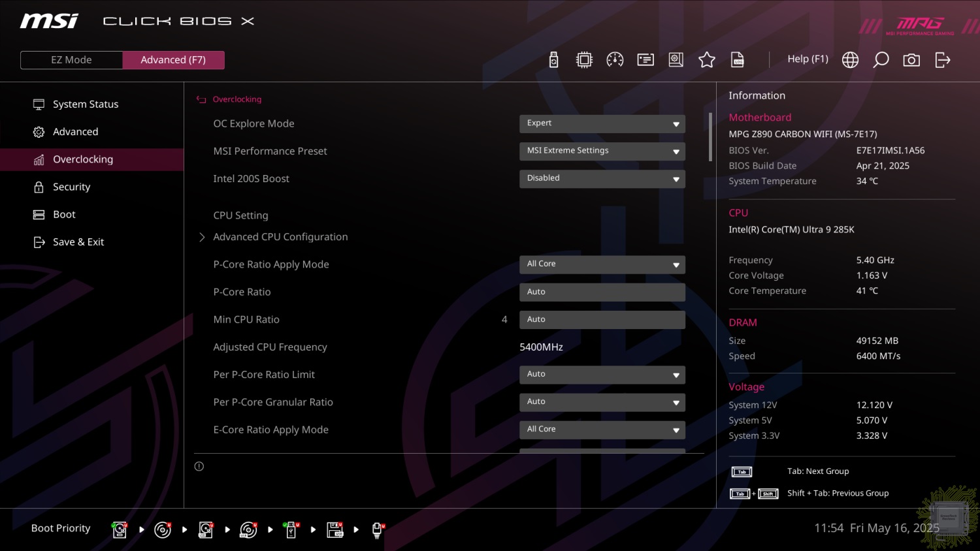980x551 pixels.
Task: Open the Security sidebar menu
Action: tap(92, 187)
